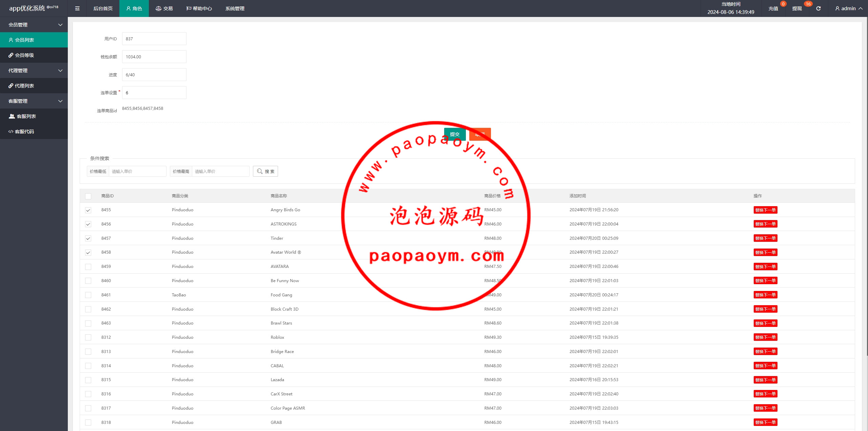Image resolution: width=868 pixels, height=431 pixels.
Task: Collapse the 会员管理 sidebar group
Action: (34, 25)
